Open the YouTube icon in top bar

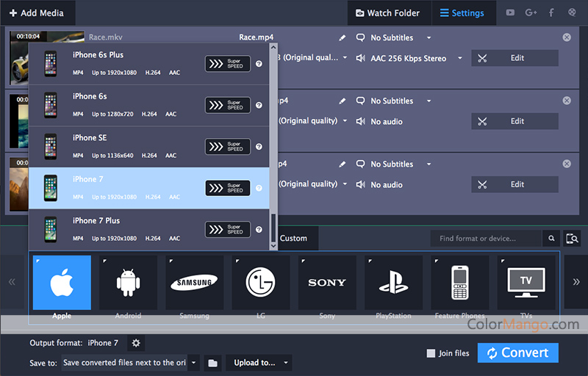511,12
